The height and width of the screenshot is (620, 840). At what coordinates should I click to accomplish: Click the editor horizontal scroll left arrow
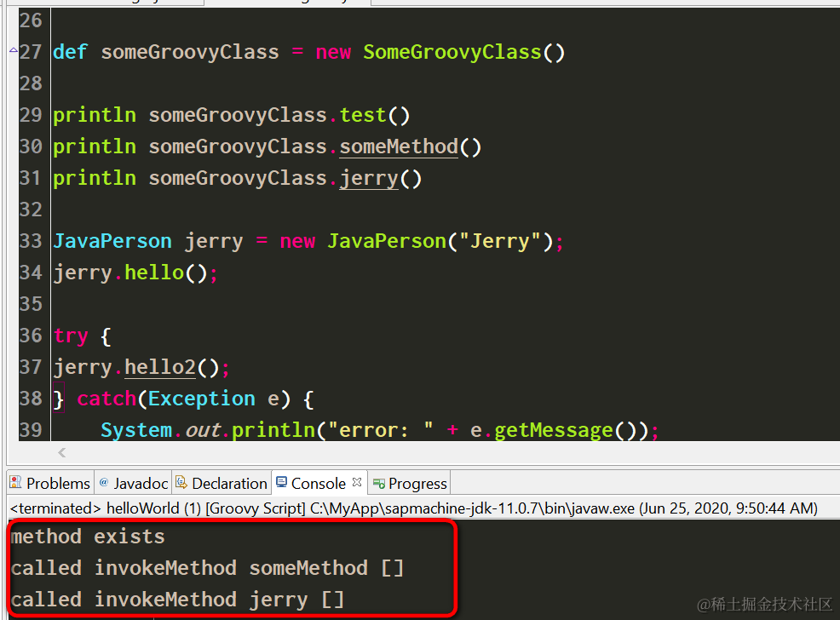point(62,452)
